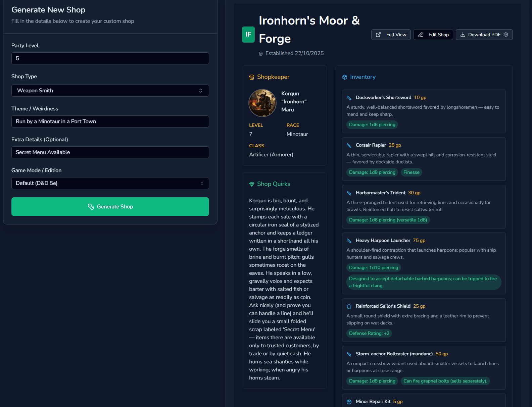The height and width of the screenshot is (407, 532).
Task: Click the Shop Quirks section heading
Action: 274,184
